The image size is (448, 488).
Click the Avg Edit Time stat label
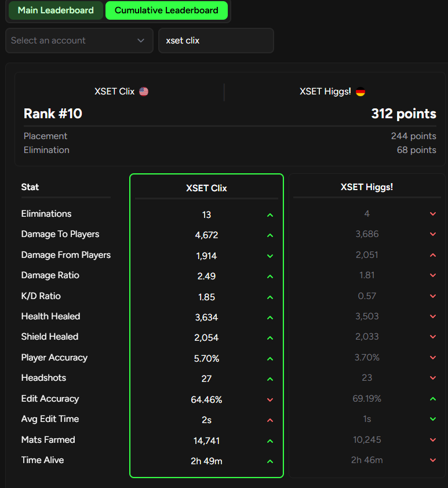pos(50,419)
